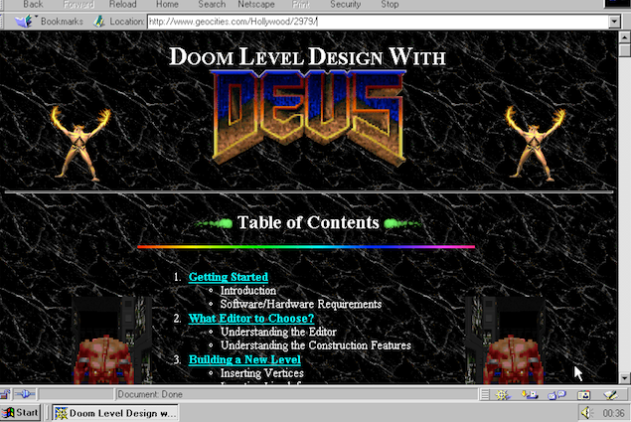
Task: Click the Table of Contents heading
Action: (308, 222)
